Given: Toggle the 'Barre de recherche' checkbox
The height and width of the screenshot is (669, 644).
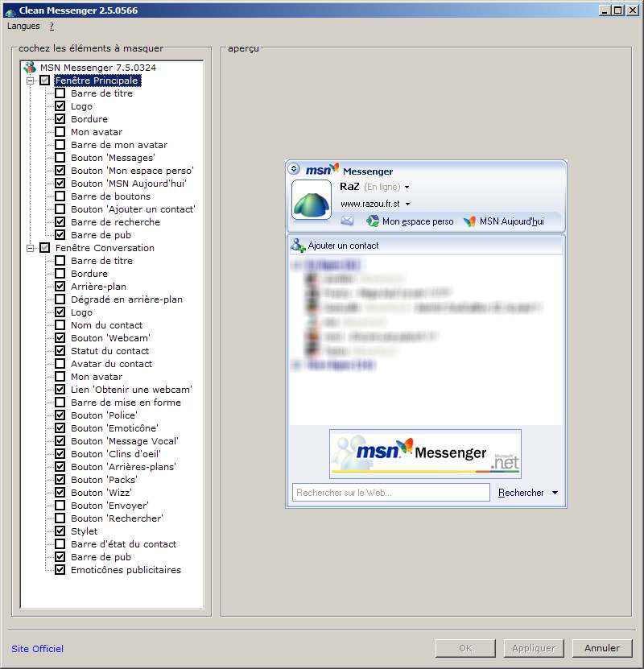Looking at the screenshot, I should click(x=60, y=222).
